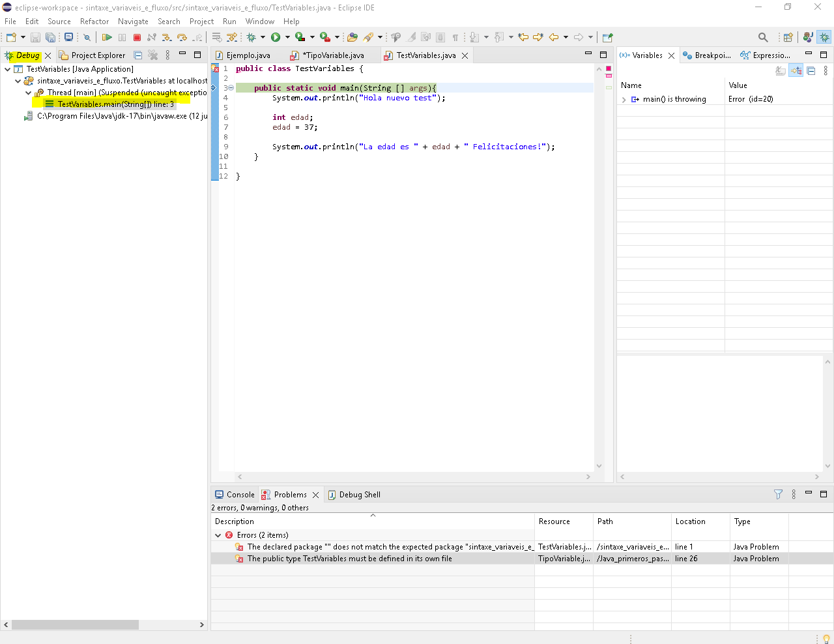Open the Breakpoints tab

pos(707,55)
